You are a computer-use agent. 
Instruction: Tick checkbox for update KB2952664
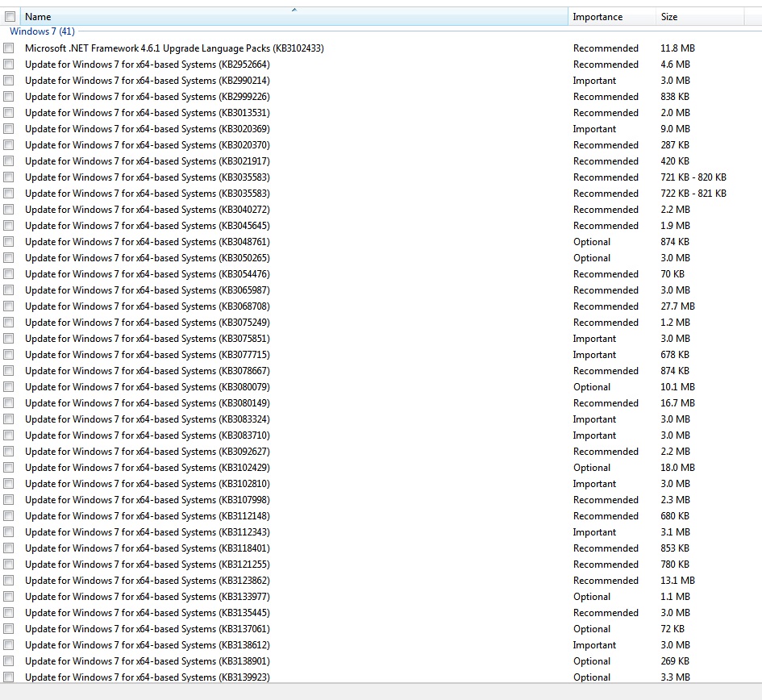(8, 65)
